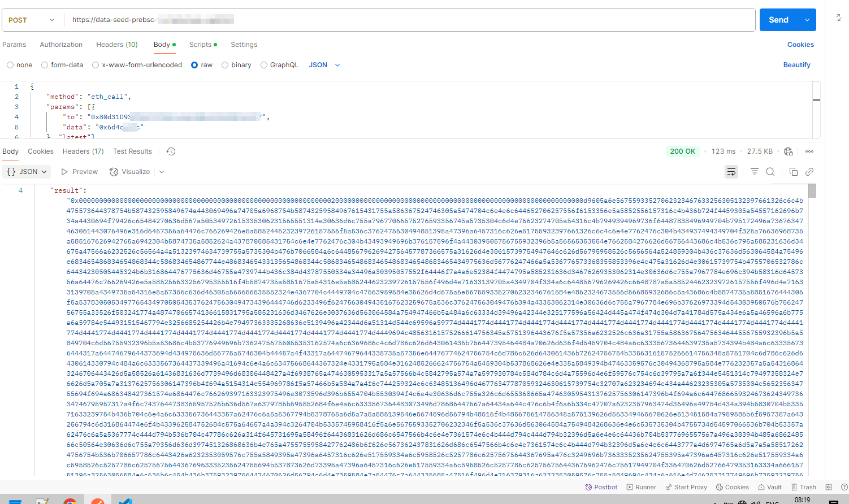Click the Beautify link
Image resolution: width=849 pixels, height=504 pixels.
796,65
